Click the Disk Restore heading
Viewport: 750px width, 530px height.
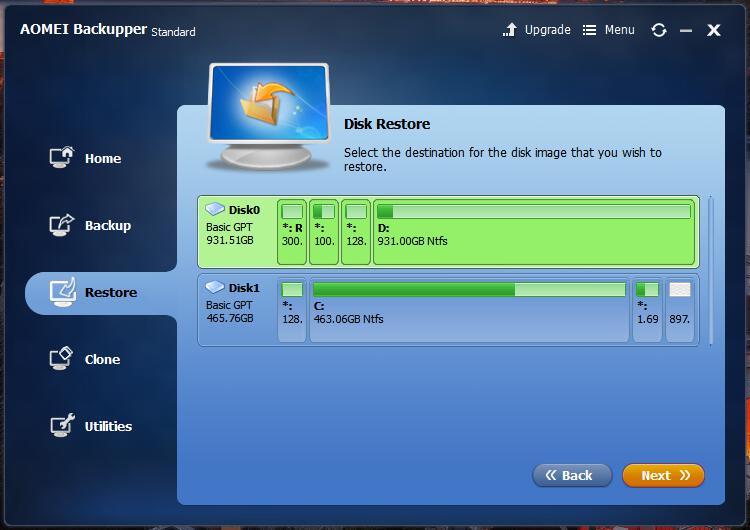pyautogui.click(x=387, y=124)
